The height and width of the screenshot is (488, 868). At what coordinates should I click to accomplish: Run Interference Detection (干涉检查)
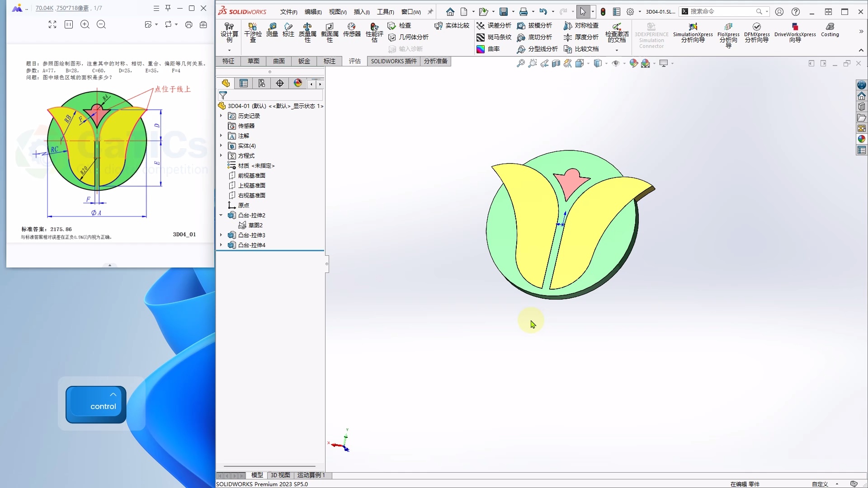(x=253, y=32)
